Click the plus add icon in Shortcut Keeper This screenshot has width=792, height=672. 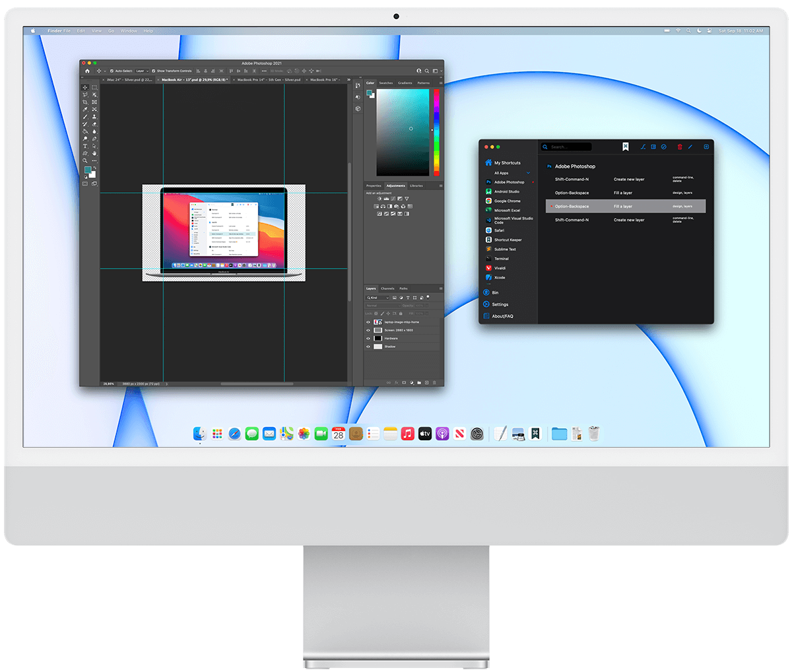point(706,147)
